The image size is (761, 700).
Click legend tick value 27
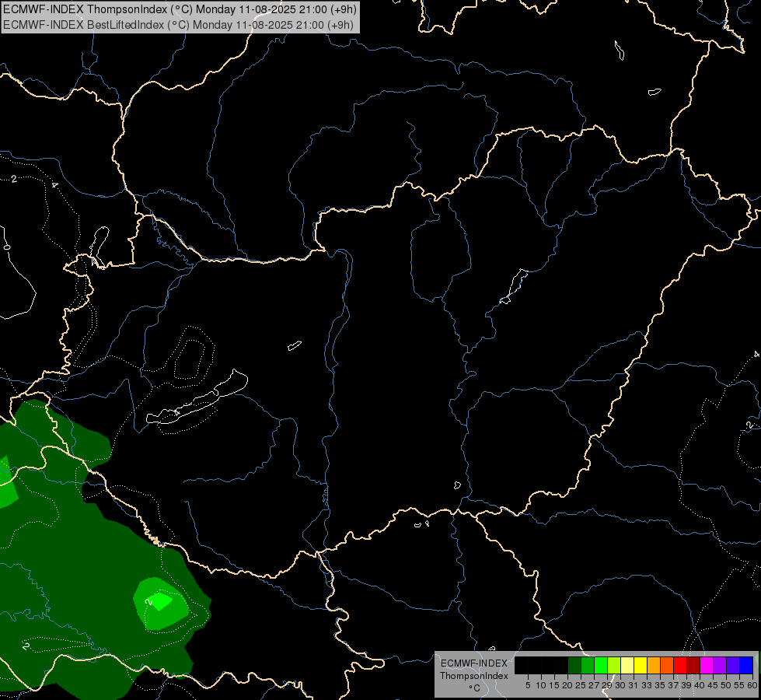pos(594,685)
